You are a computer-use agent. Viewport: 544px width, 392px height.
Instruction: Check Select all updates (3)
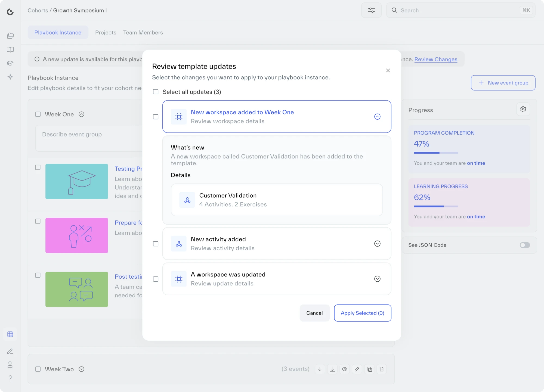[156, 92]
